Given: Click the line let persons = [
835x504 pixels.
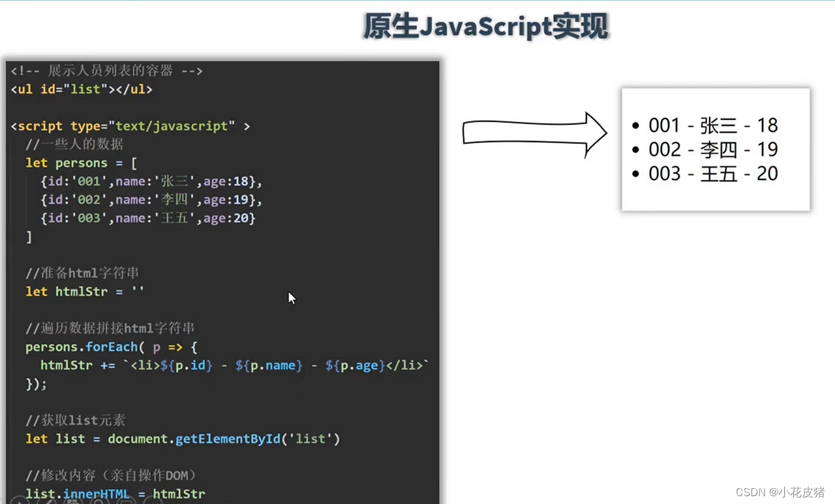Looking at the screenshot, I should [82, 163].
